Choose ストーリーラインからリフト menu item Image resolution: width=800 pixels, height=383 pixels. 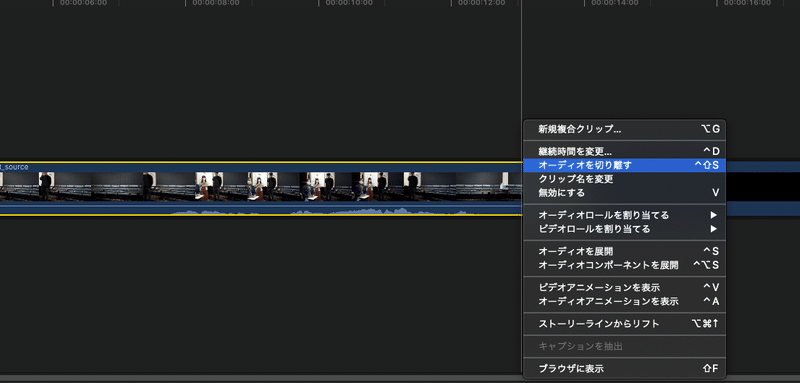point(624,324)
